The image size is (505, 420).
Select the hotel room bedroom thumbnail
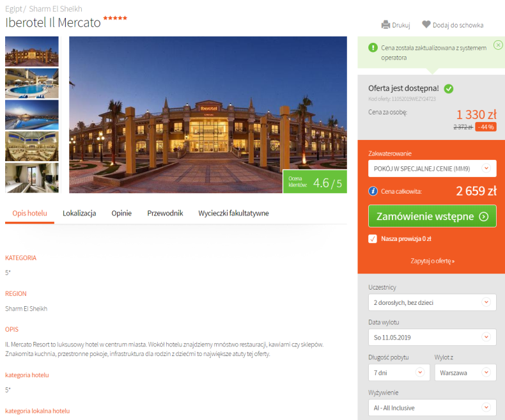pyautogui.click(x=32, y=178)
